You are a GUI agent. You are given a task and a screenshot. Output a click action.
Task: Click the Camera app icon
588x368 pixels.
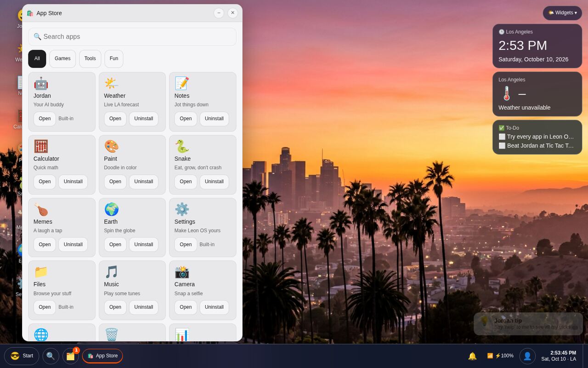(x=182, y=272)
